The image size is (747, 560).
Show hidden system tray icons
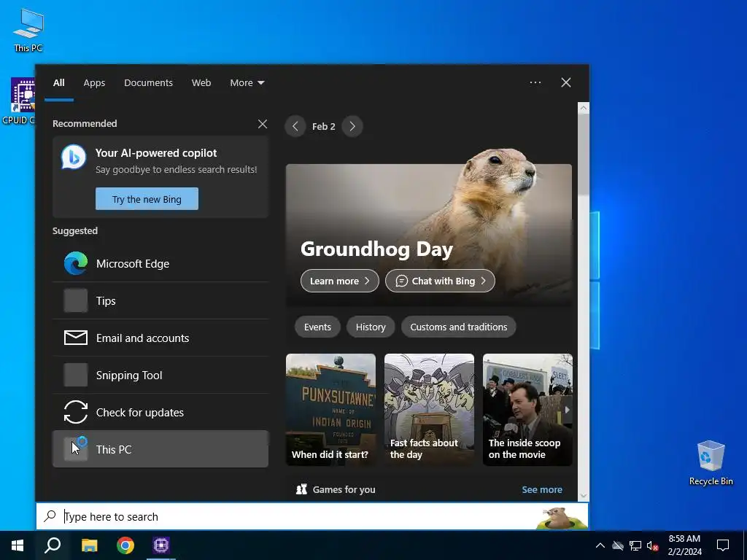point(600,545)
